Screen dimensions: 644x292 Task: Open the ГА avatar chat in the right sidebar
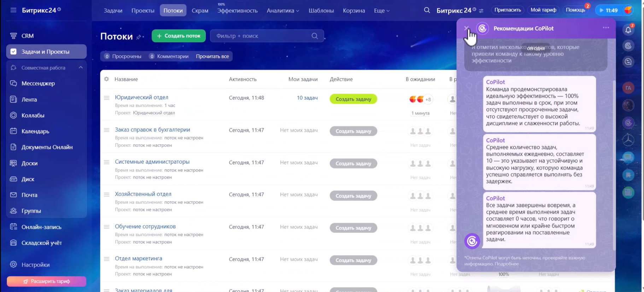click(x=628, y=88)
